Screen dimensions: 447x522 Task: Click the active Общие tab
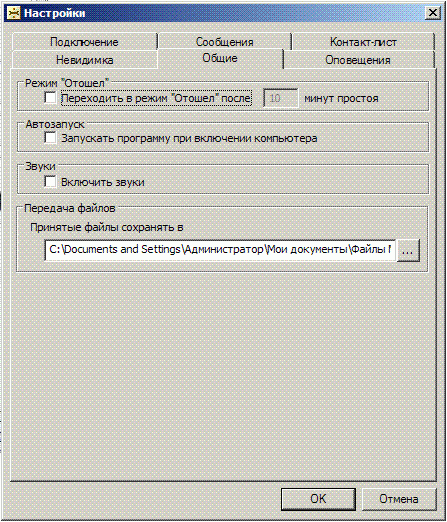(220, 58)
